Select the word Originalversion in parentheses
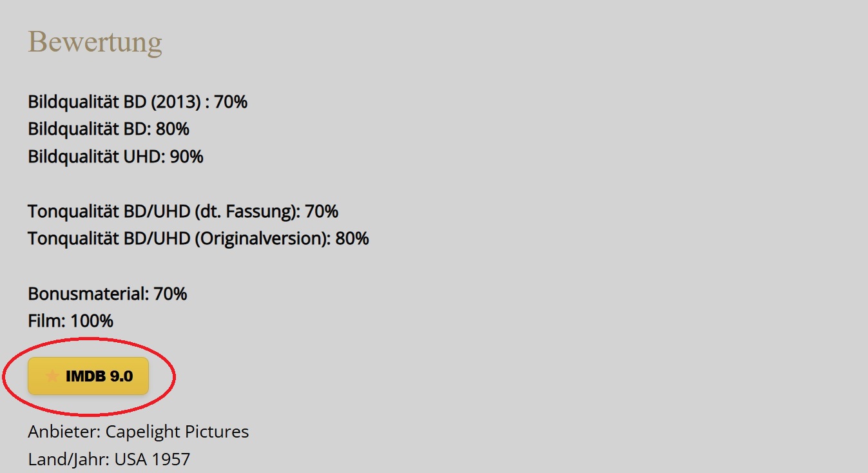 (262, 239)
